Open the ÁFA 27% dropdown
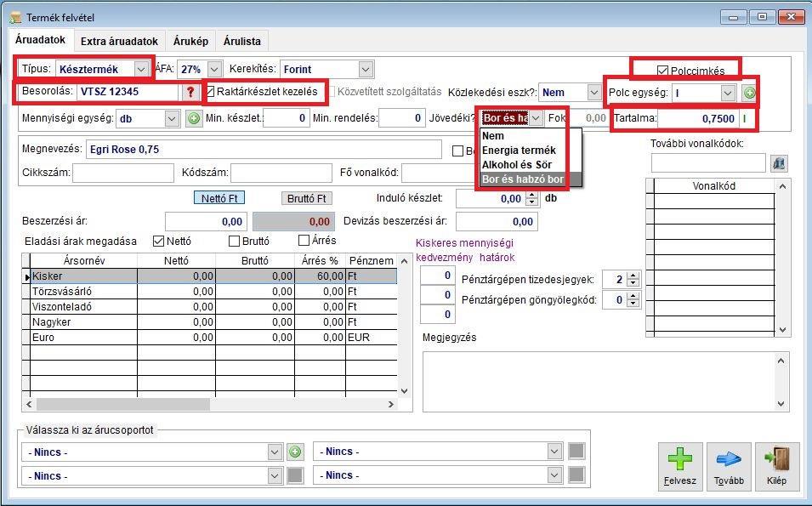812x506 pixels. [214, 69]
